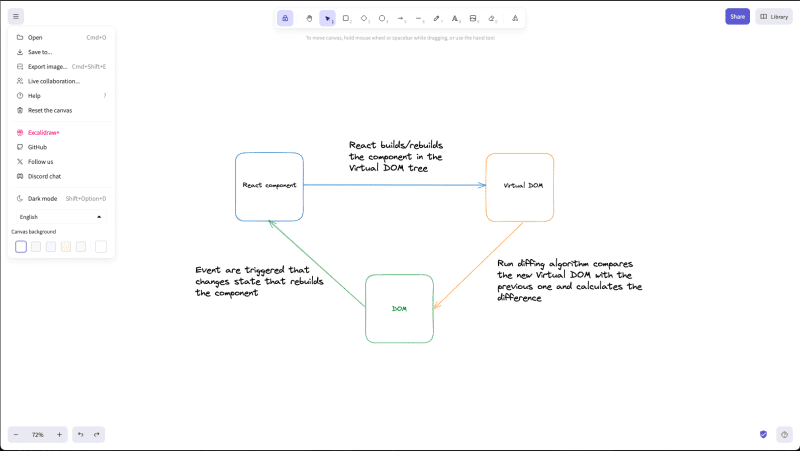Choose the Draw pencil tool
The height and width of the screenshot is (451, 800).
[436, 18]
